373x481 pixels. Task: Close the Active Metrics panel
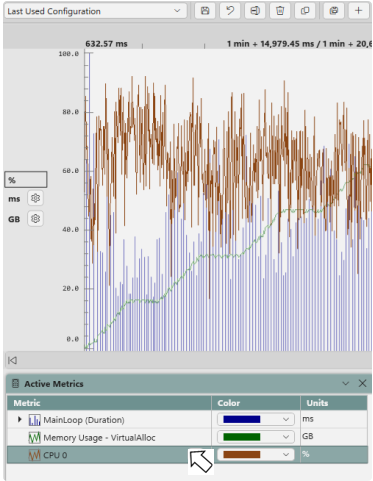(x=362, y=384)
